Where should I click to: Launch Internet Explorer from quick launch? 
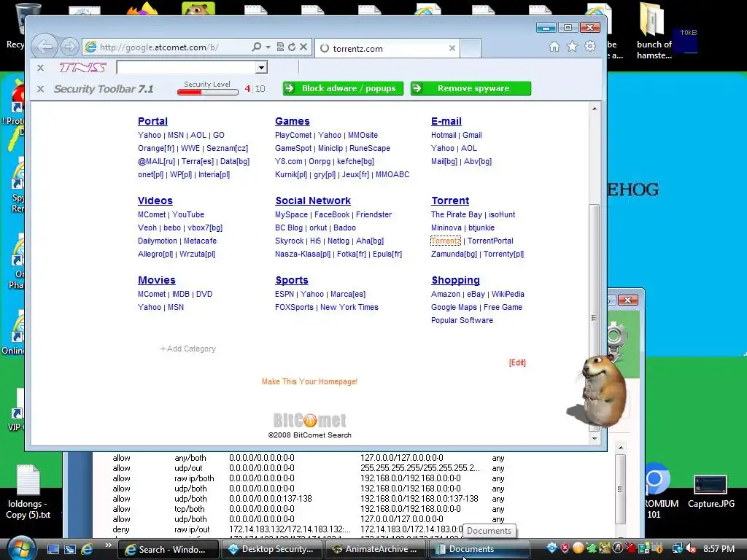click(87, 549)
